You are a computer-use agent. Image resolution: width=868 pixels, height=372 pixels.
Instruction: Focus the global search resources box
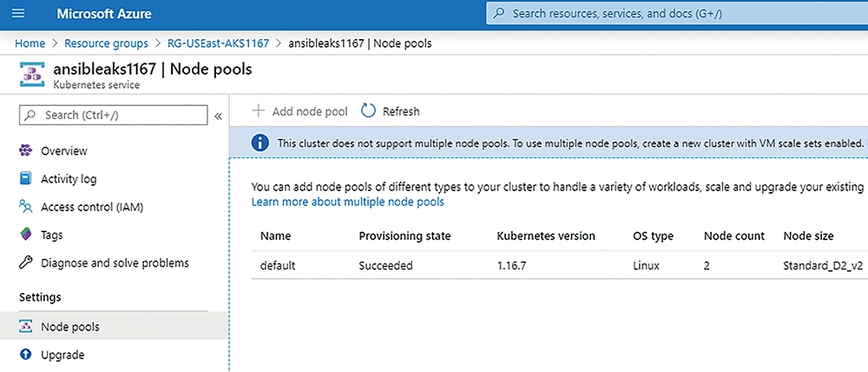click(677, 13)
